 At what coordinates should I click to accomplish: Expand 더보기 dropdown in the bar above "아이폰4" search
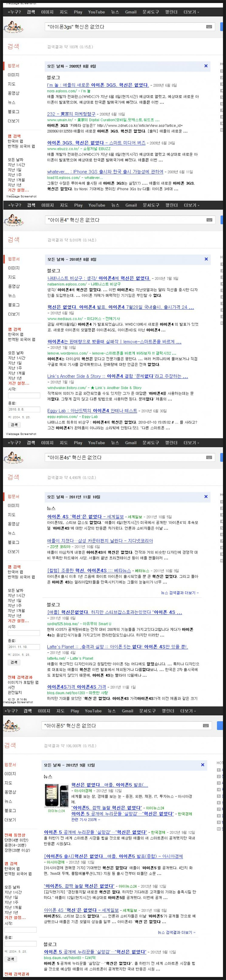[x=192, y=205]
